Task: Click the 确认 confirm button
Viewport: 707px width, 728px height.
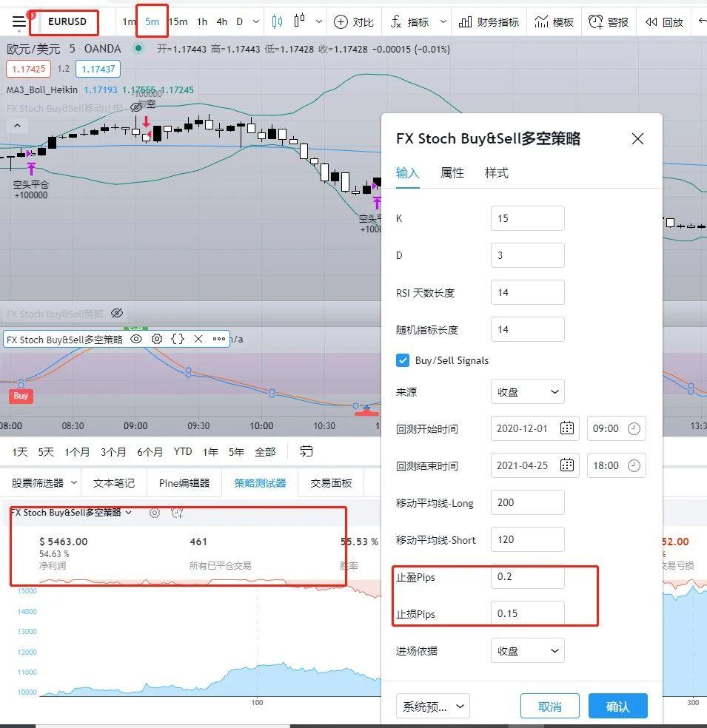Action: [617, 706]
